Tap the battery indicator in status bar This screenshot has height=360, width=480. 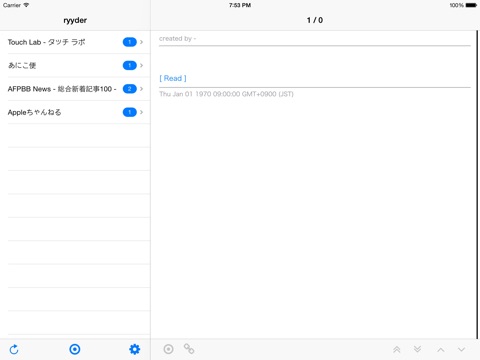pyautogui.click(x=471, y=5)
